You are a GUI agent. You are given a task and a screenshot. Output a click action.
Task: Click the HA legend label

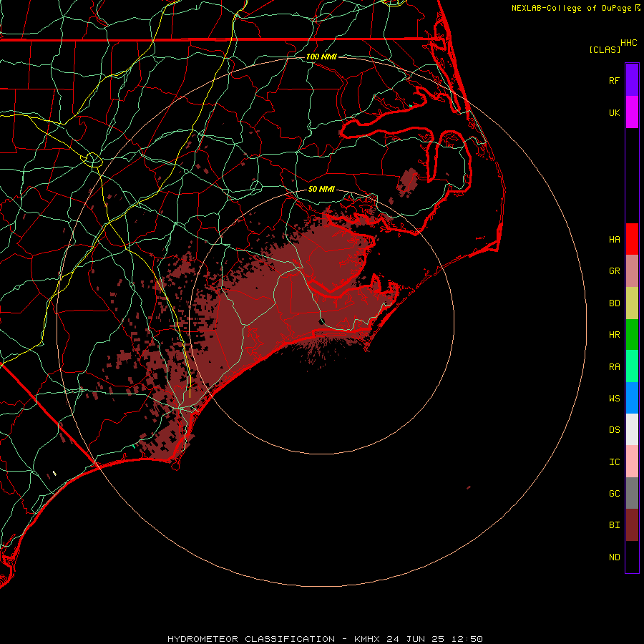(x=614, y=240)
